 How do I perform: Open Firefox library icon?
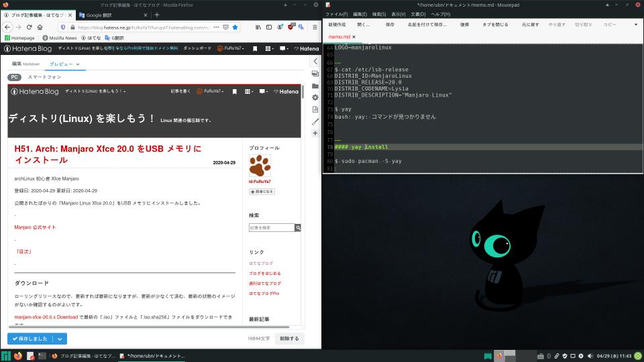click(x=258, y=27)
